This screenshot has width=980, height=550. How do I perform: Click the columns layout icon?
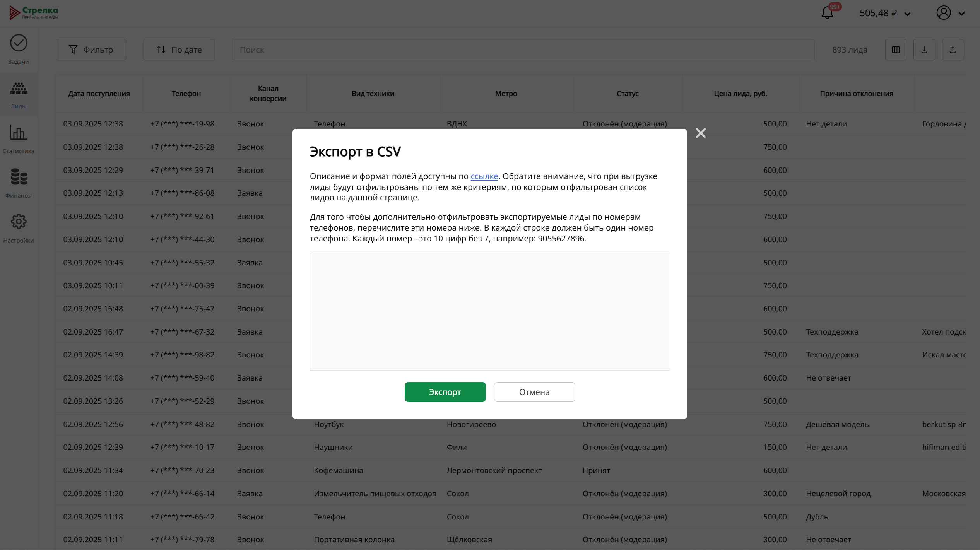[x=896, y=50]
